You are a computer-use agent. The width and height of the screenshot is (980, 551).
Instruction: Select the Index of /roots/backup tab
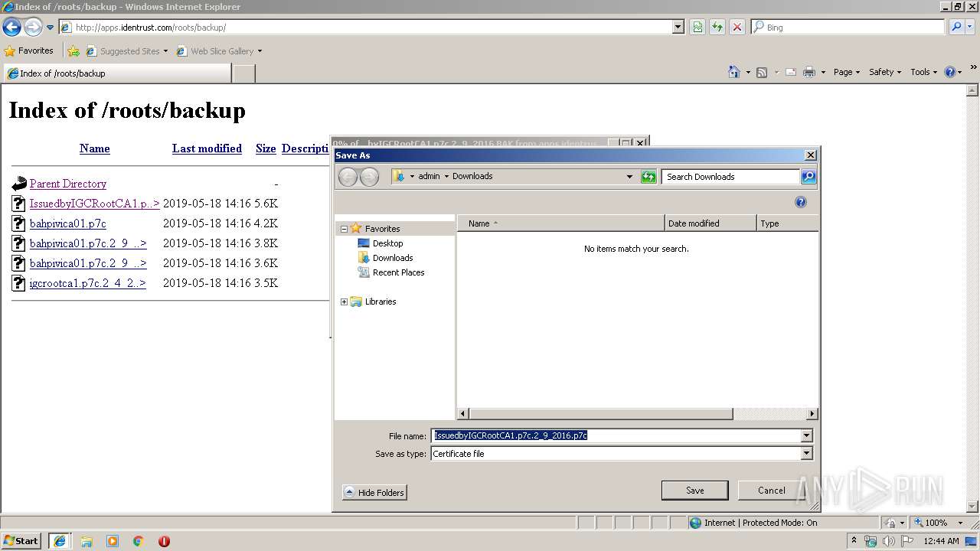click(x=117, y=73)
